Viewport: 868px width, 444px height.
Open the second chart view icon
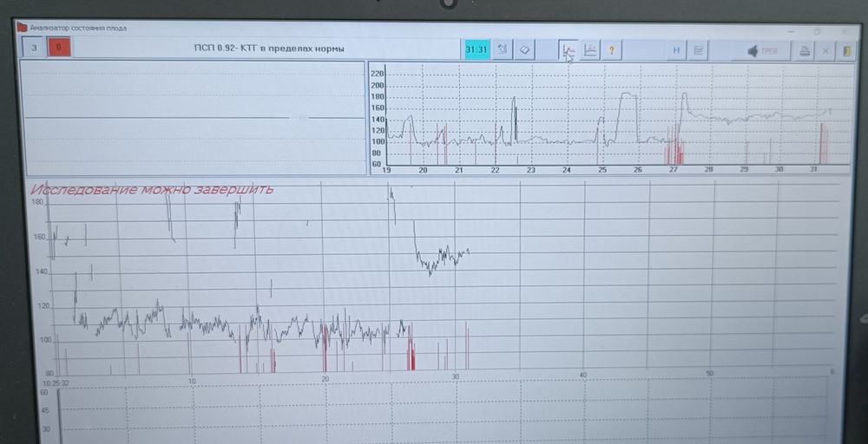(x=590, y=50)
